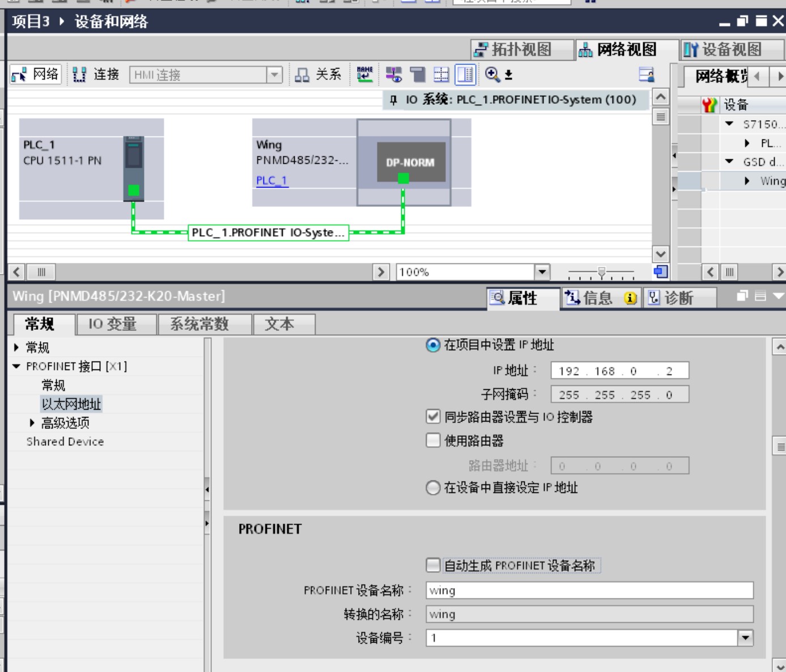786x672 pixels.
Task: Click the properties panel scrollbar up arrow
Action: pyautogui.click(x=780, y=347)
